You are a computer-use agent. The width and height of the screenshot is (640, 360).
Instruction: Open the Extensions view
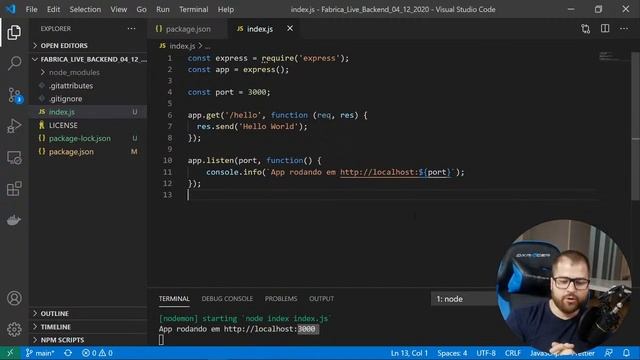point(14,189)
